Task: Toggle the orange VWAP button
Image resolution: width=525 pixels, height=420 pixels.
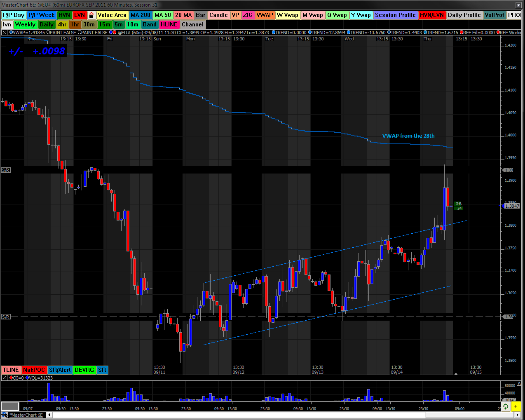Action: [265, 15]
